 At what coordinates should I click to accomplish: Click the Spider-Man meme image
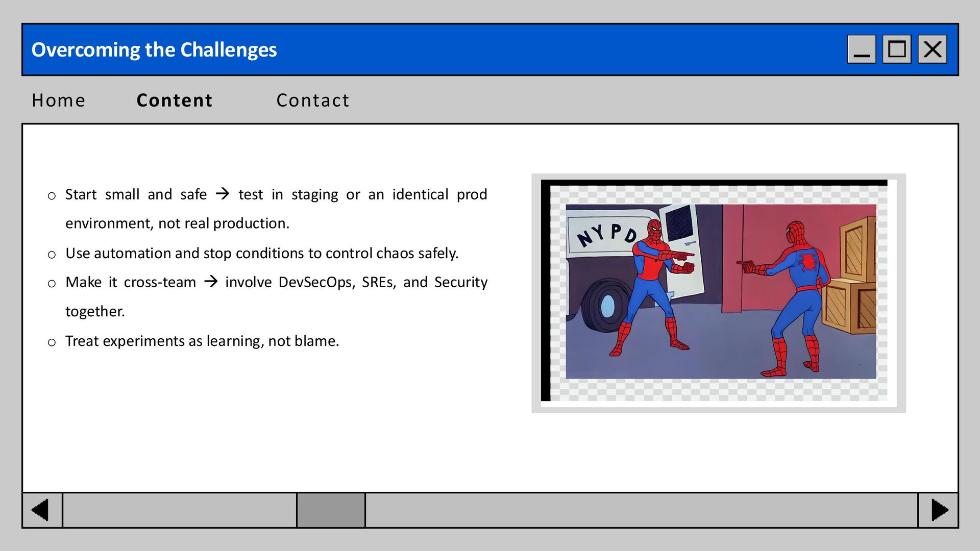[721, 292]
